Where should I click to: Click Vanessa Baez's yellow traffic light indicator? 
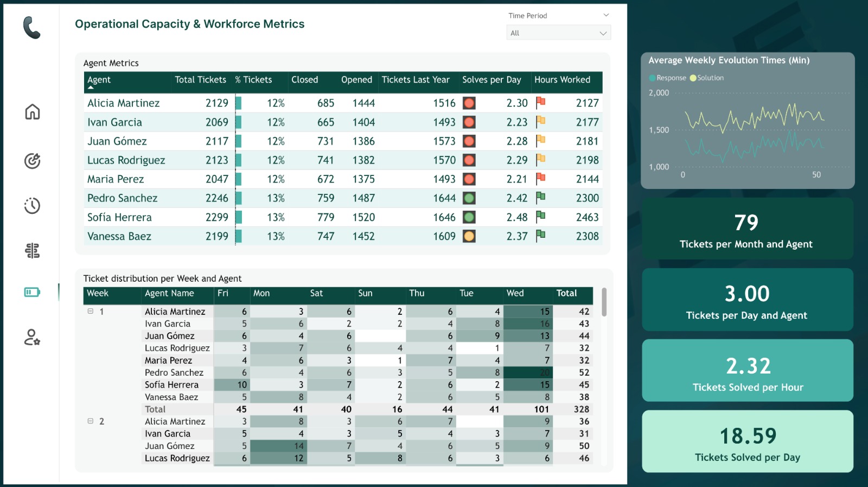469,236
